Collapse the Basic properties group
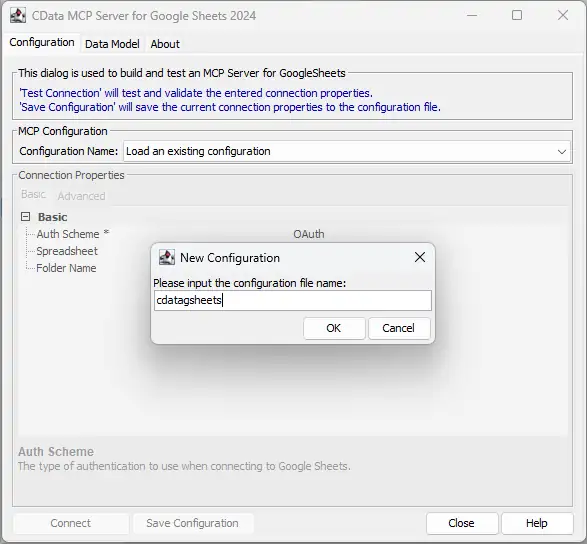This screenshot has width=587, height=544. point(25,216)
